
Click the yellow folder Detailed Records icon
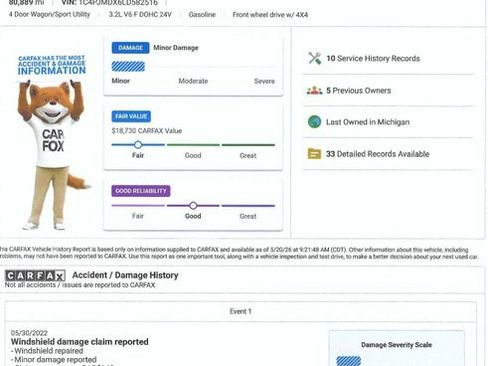point(314,154)
